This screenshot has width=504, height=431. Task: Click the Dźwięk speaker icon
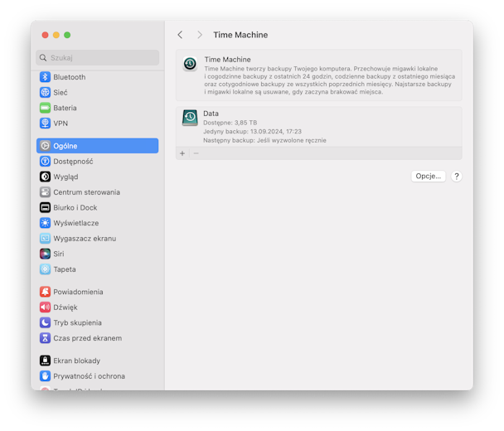coord(45,308)
